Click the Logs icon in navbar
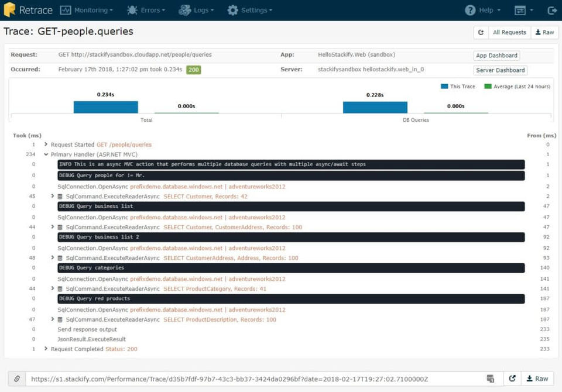The height and width of the screenshot is (392, 562). [x=185, y=10]
